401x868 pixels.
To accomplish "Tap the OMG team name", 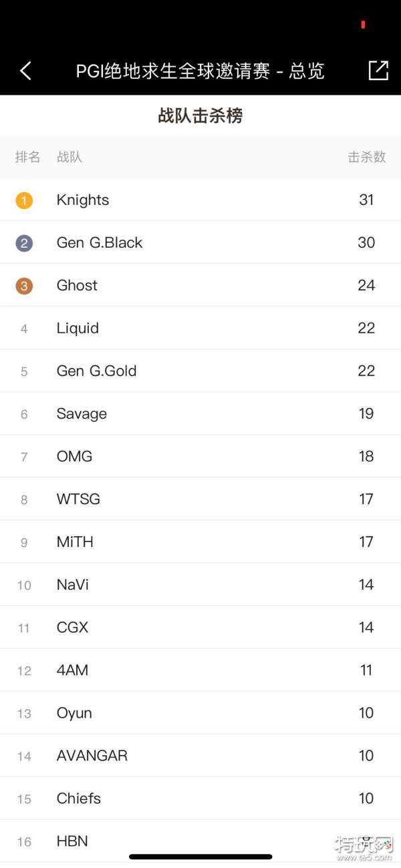I will tap(74, 457).
